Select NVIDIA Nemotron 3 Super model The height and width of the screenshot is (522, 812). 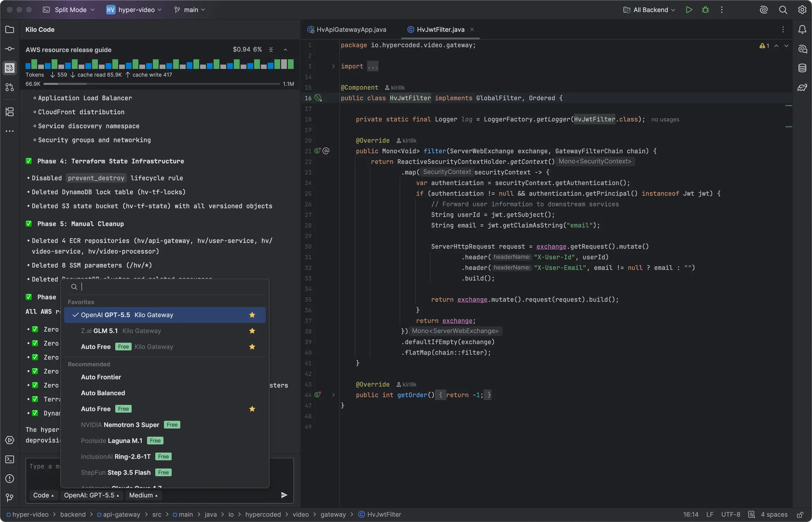point(165,425)
